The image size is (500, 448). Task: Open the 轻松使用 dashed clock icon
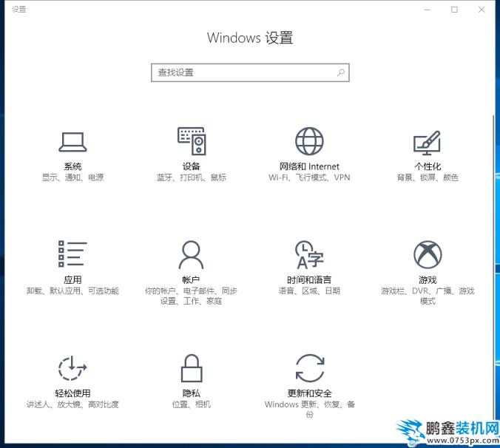(x=72, y=367)
